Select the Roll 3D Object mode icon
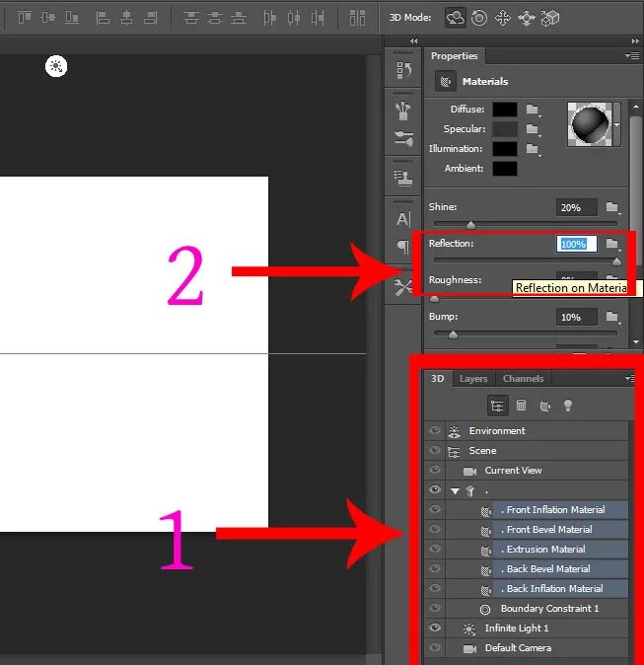Screen dimensions: 644x665 click(479, 18)
